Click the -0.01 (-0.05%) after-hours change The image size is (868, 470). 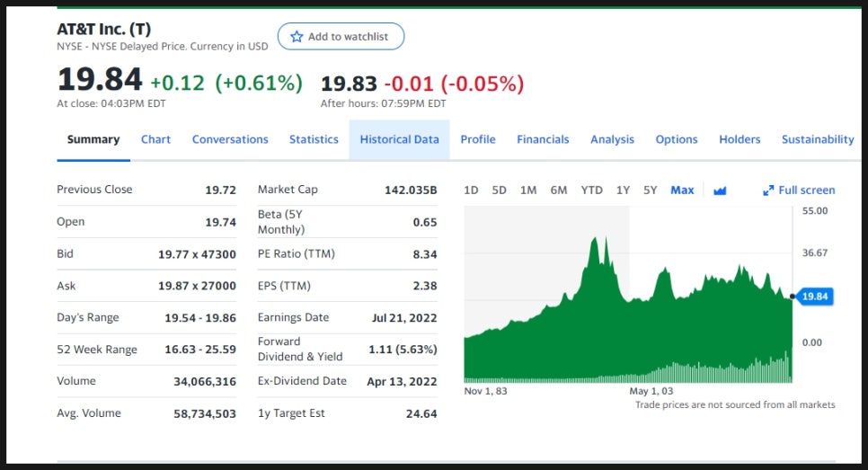coord(454,84)
